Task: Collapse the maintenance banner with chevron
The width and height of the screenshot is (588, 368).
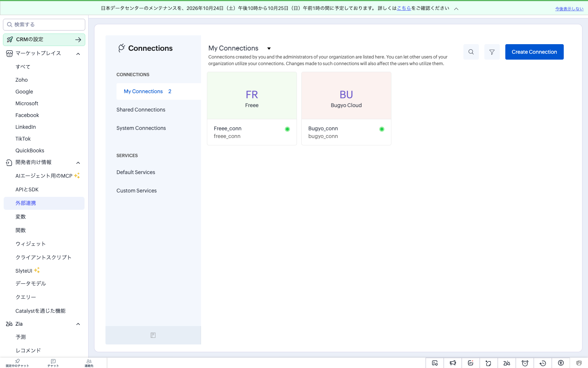Action: (x=456, y=9)
